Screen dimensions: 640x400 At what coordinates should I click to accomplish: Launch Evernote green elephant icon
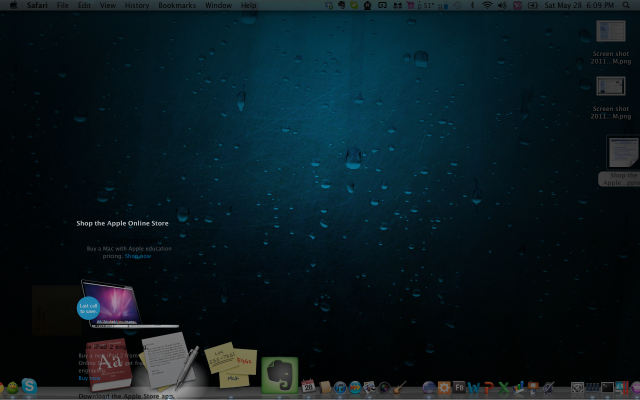280,375
